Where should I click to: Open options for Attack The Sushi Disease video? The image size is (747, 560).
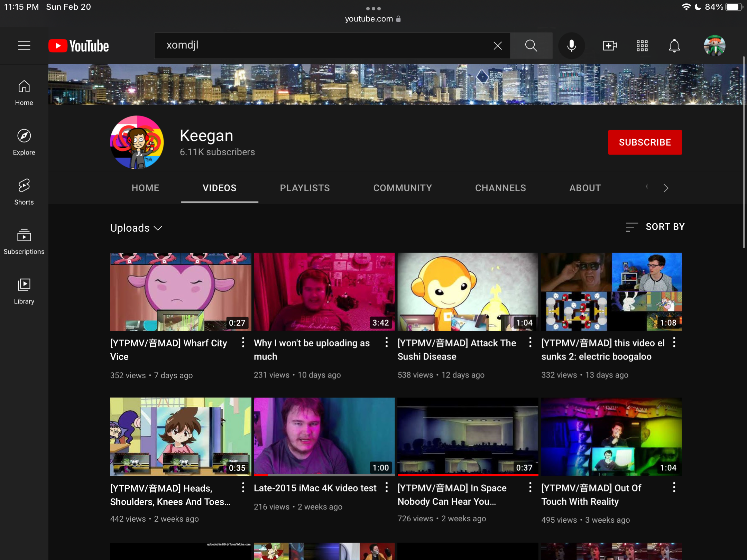tap(530, 343)
